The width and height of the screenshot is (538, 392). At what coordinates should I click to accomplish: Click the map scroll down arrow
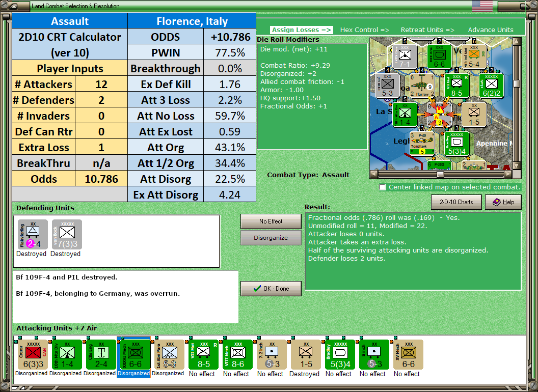(517, 166)
